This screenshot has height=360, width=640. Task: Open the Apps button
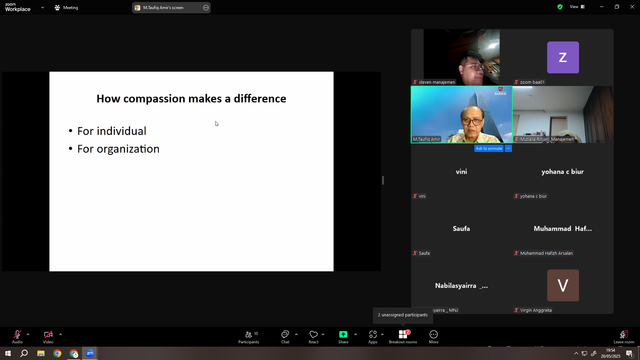[x=373, y=337]
